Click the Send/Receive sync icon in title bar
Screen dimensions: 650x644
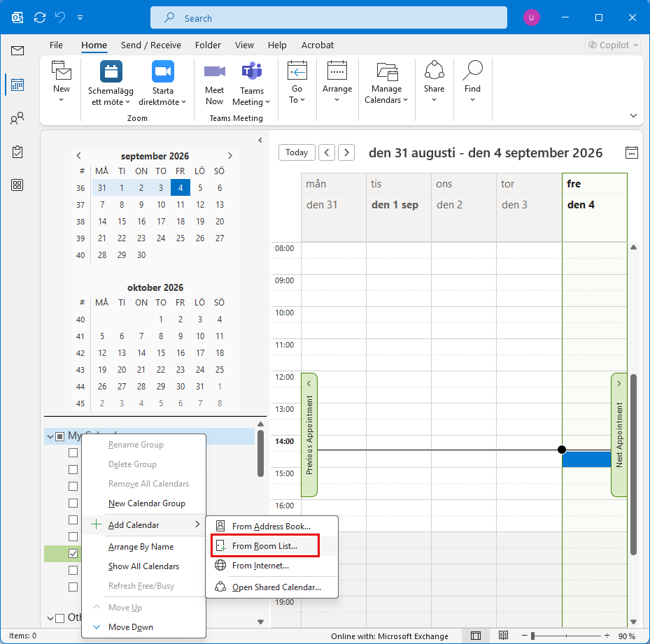[40, 17]
